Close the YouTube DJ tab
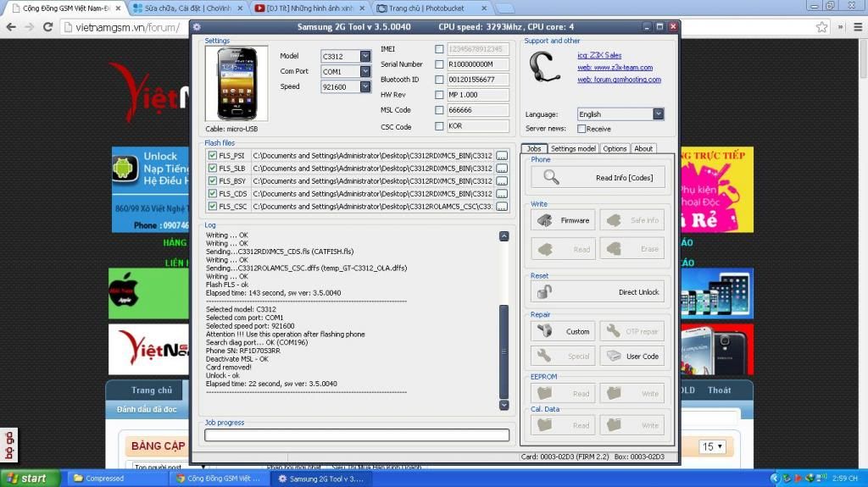The image size is (868, 487). [361, 8]
